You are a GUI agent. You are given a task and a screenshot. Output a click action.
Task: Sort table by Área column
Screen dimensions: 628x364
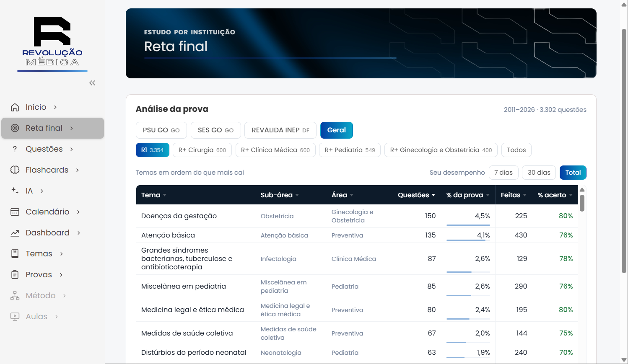(x=343, y=195)
